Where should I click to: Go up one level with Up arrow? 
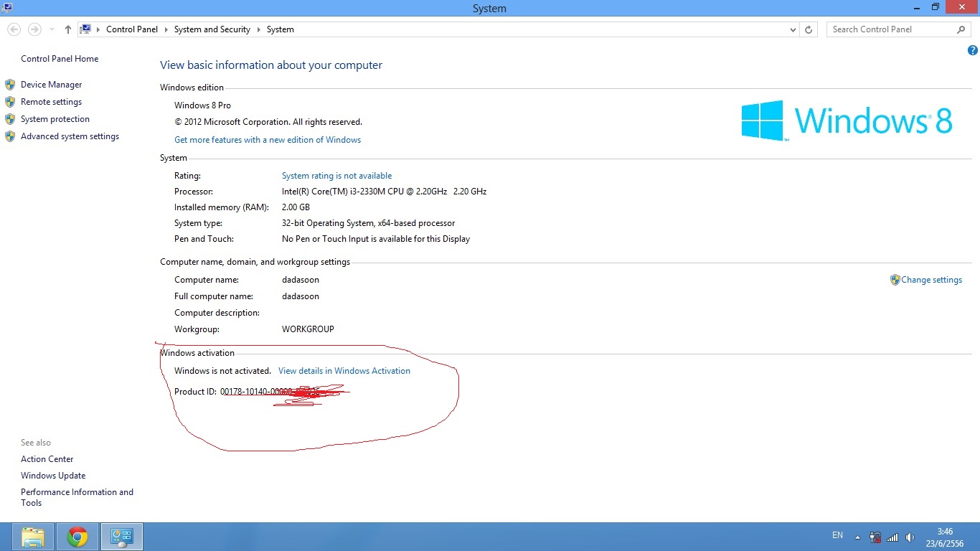(68, 29)
